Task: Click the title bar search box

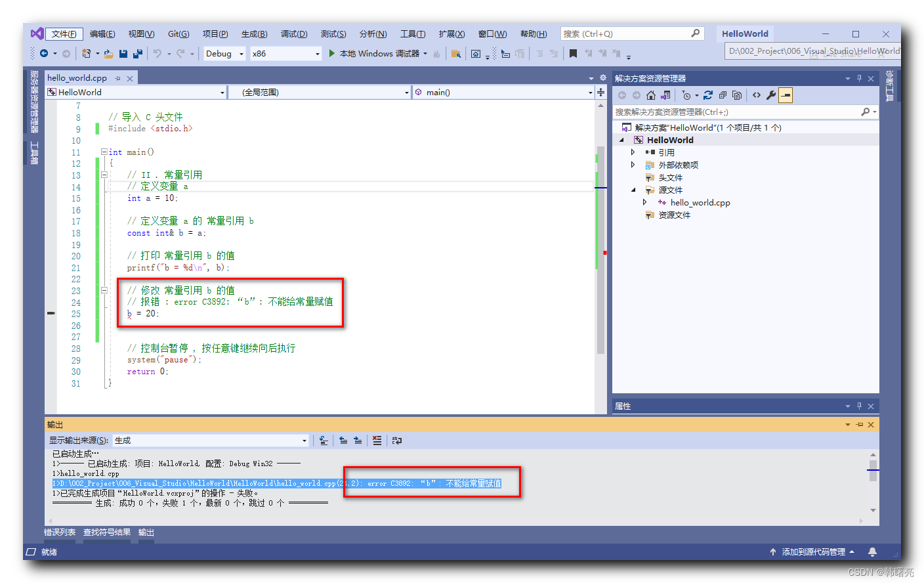Action: pyautogui.click(x=633, y=33)
